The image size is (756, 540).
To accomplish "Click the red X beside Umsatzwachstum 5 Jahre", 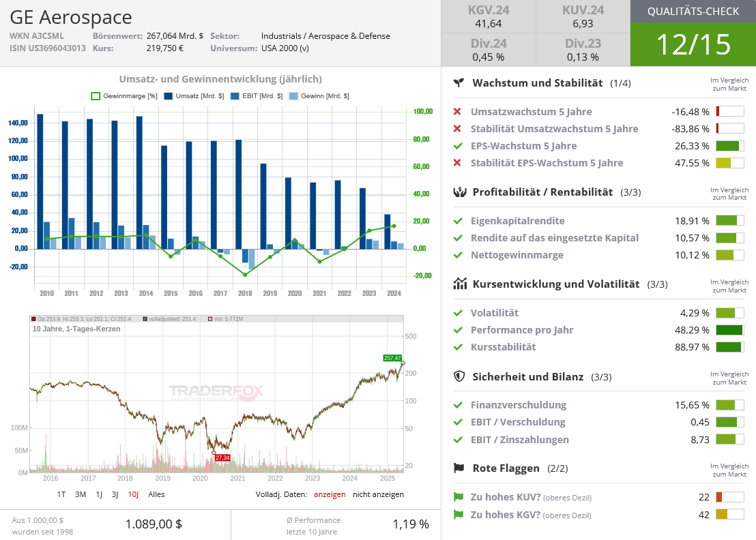I will [458, 112].
